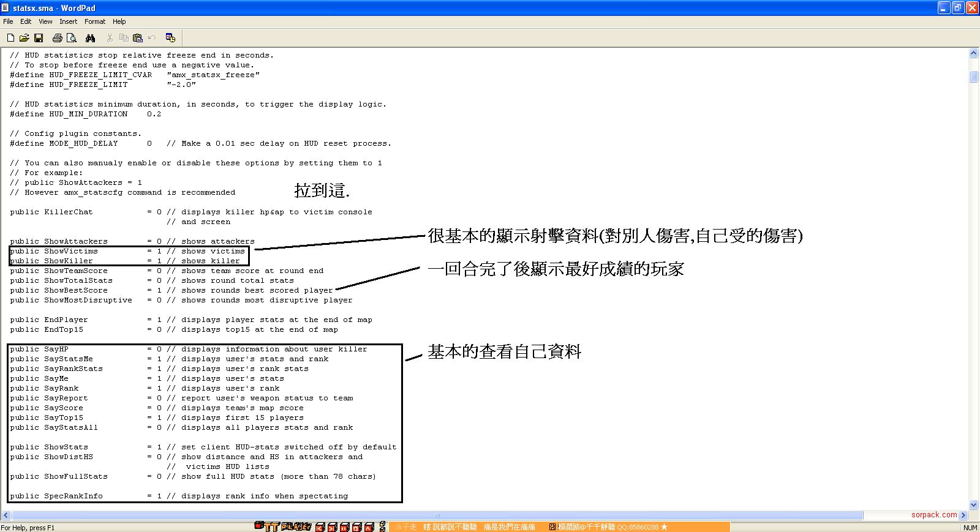The image size is (980, 532).
Task: Insert Date/Time using the calendar clock icon
Action: click(170, 38)
